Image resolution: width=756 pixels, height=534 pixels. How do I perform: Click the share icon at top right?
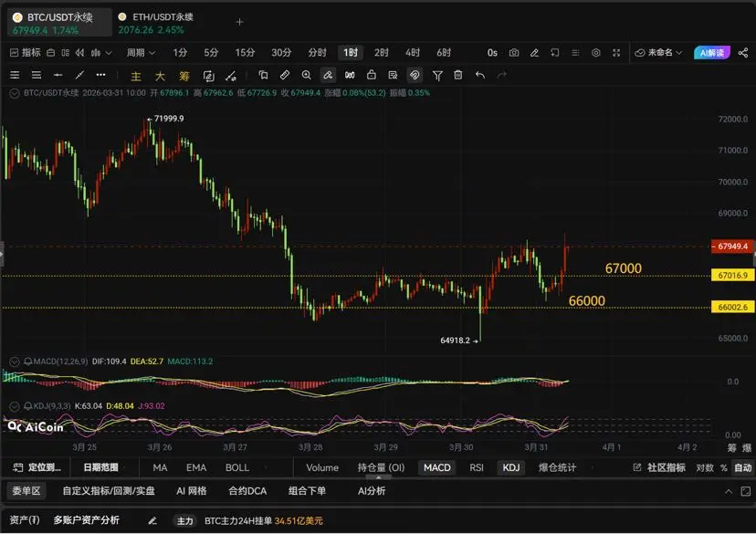point(743,53)
